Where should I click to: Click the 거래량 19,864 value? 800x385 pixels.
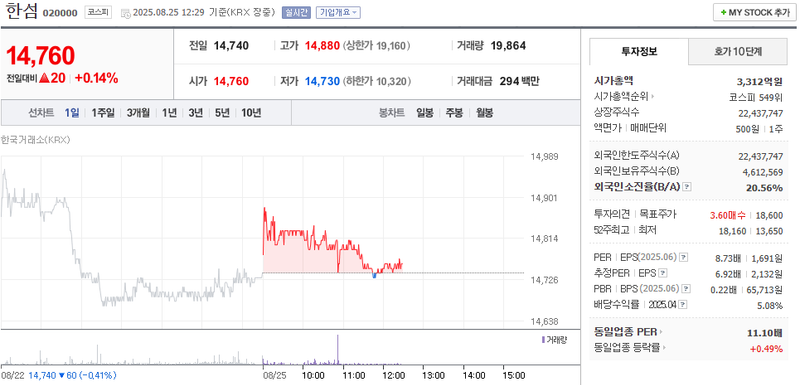[x=508, y=46]
